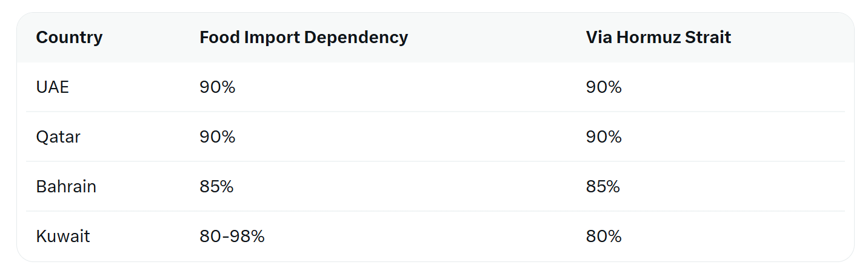The image size is (868, 273).
Task: Select UAE's Via Hormuz Strait percentage
Action: 604,87
